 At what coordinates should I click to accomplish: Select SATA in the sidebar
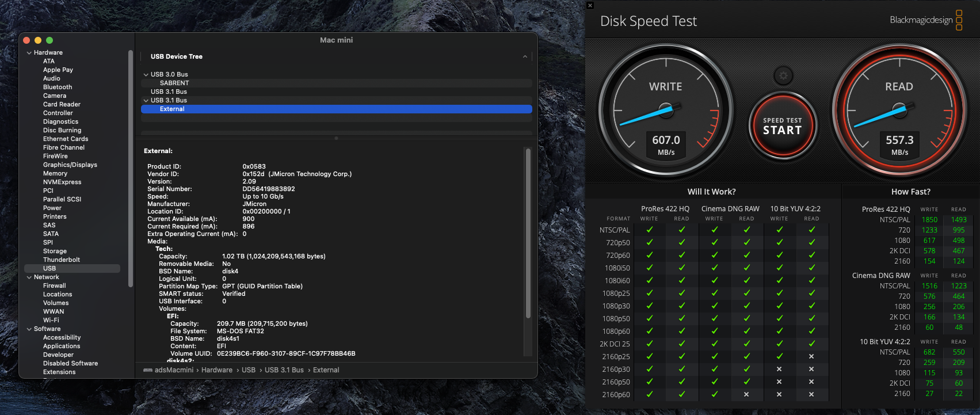(51, 234)
